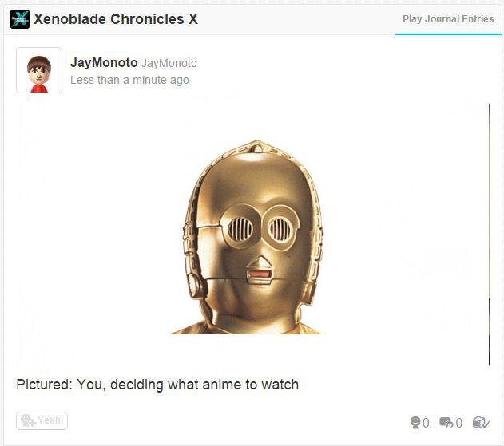
Task: Open the comments reply bubble icon
Action: (446, 422)
